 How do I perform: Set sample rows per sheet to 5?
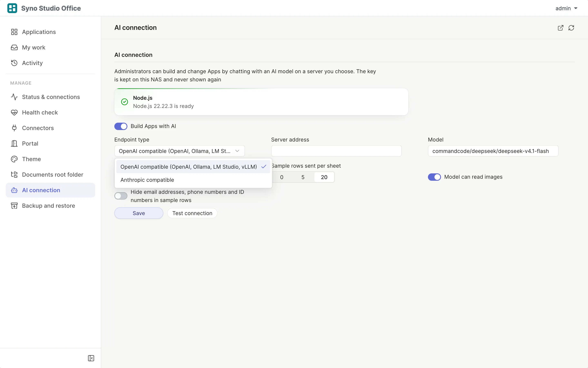coord(303,177)
